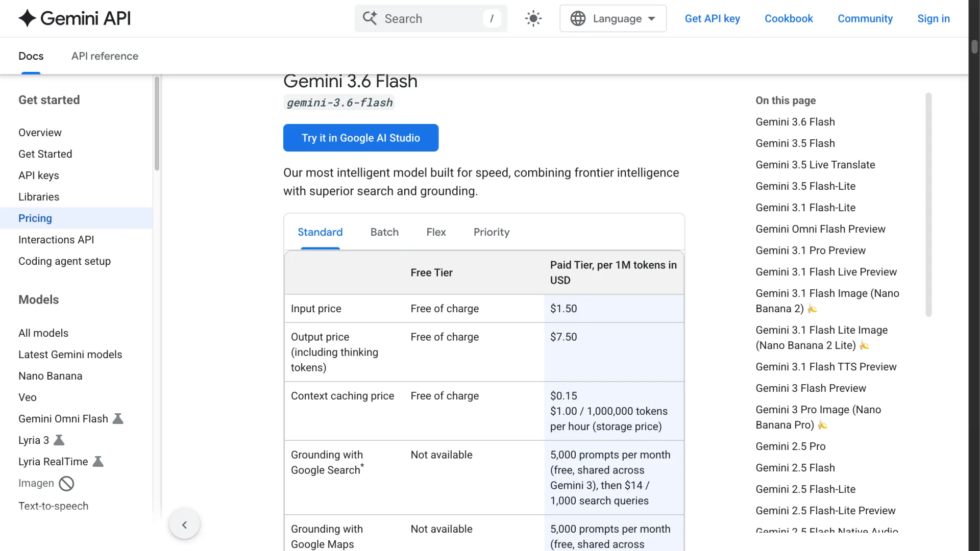Focus the Search input field
980x551 pixels.
431,18
